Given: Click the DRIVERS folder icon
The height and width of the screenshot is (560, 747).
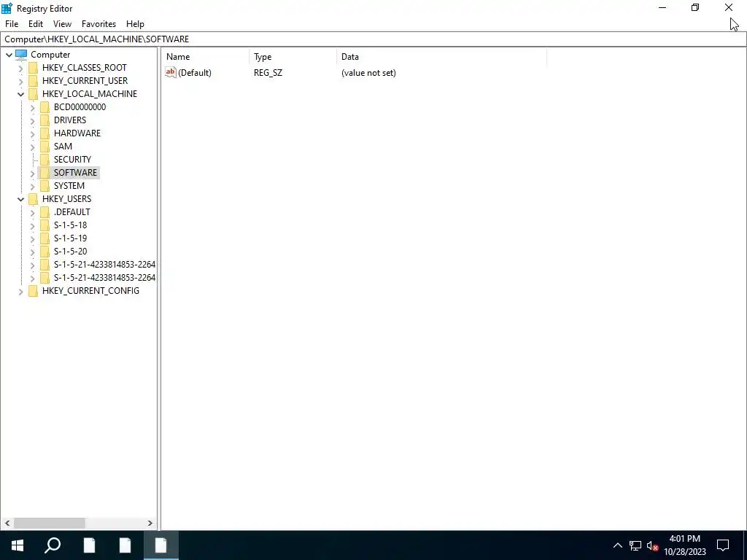Looking at the screenshot, I should click(44, 120).
